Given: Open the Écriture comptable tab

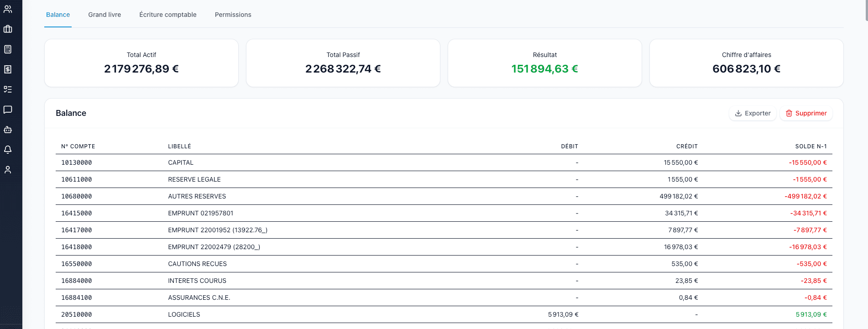Looking at the screenshot, I should tap(168, 15).
